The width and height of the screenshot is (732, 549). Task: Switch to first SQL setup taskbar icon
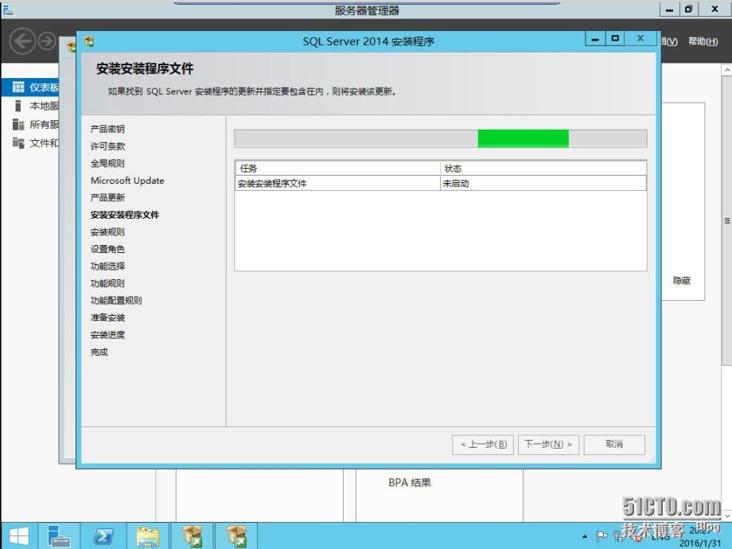192,536
